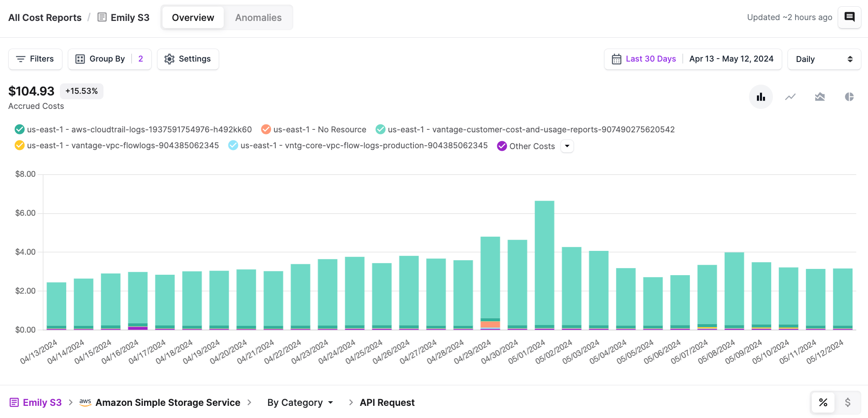Image resolution: width=868 pixels, height=418 pixels.
Task: Click the 05/01/2024 peak cost bar
Action: pyautogui.click(x=544, y=264)
